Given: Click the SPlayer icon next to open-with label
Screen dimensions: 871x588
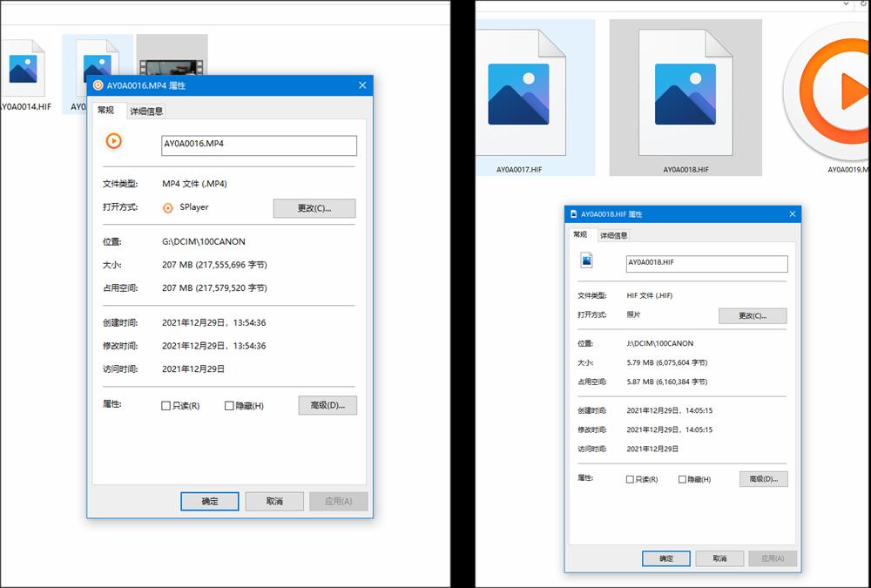Looking at the screenshot, I should point(168,208).
